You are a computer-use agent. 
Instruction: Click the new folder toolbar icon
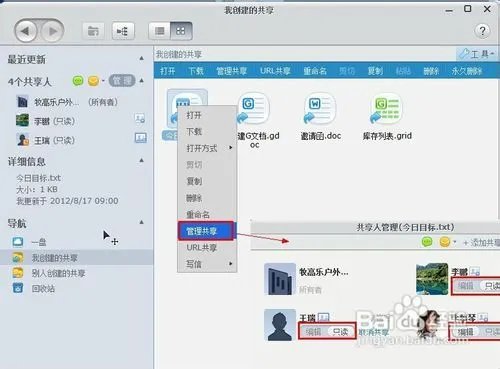pyautogui.click(x=93, y=31)
